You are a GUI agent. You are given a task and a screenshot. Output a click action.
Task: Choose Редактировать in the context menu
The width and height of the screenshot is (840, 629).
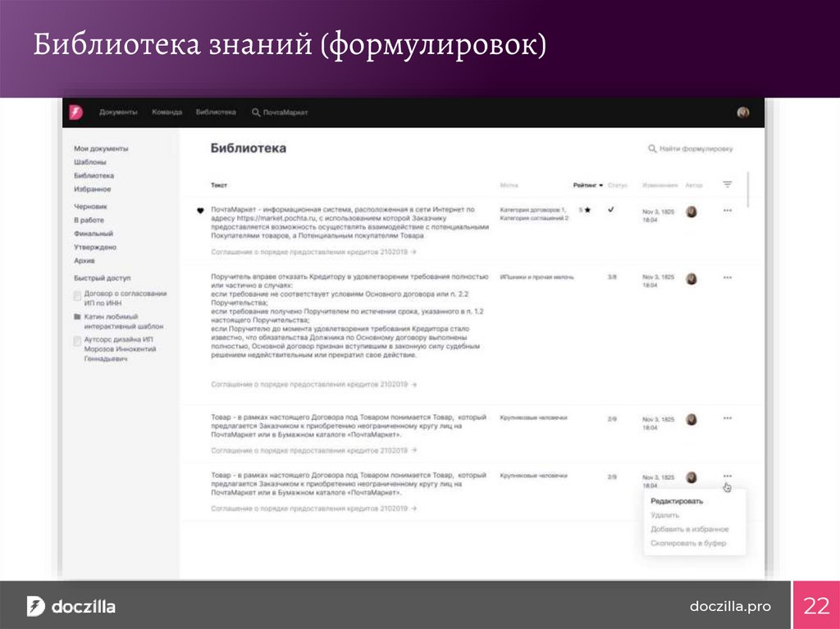[x=677, y=502]
